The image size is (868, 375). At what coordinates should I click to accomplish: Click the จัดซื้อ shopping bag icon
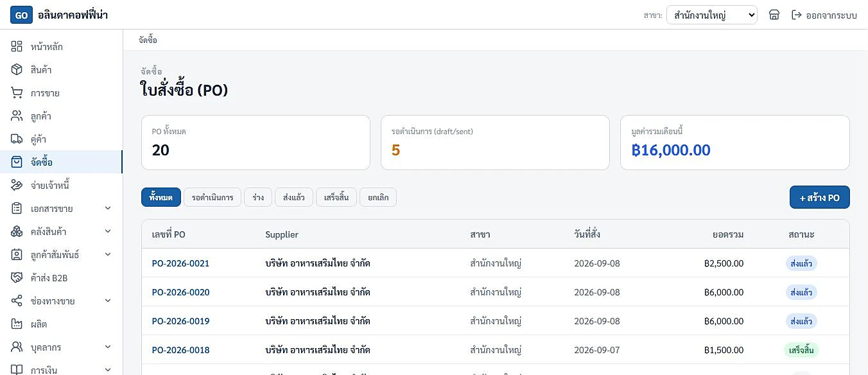[x=17, y=162]
